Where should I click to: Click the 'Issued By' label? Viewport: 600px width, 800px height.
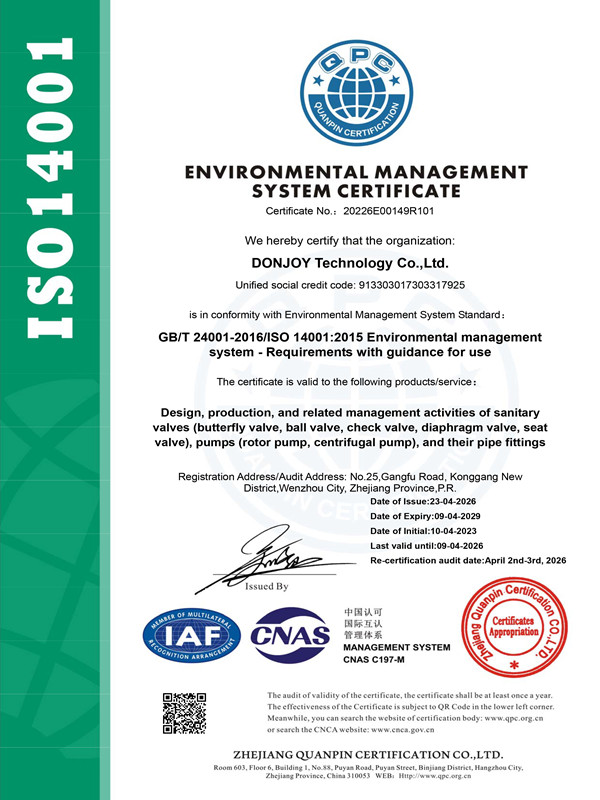pos(266,586)
